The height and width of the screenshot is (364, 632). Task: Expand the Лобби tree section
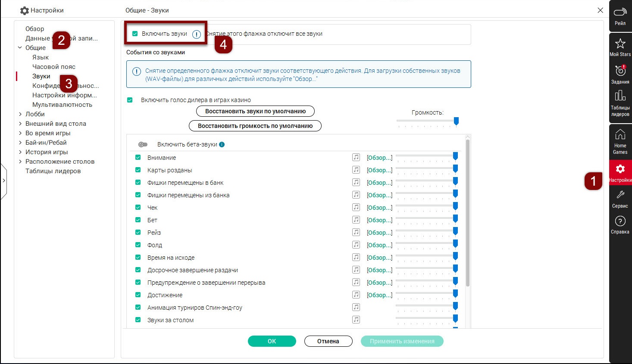coord(20,114)
